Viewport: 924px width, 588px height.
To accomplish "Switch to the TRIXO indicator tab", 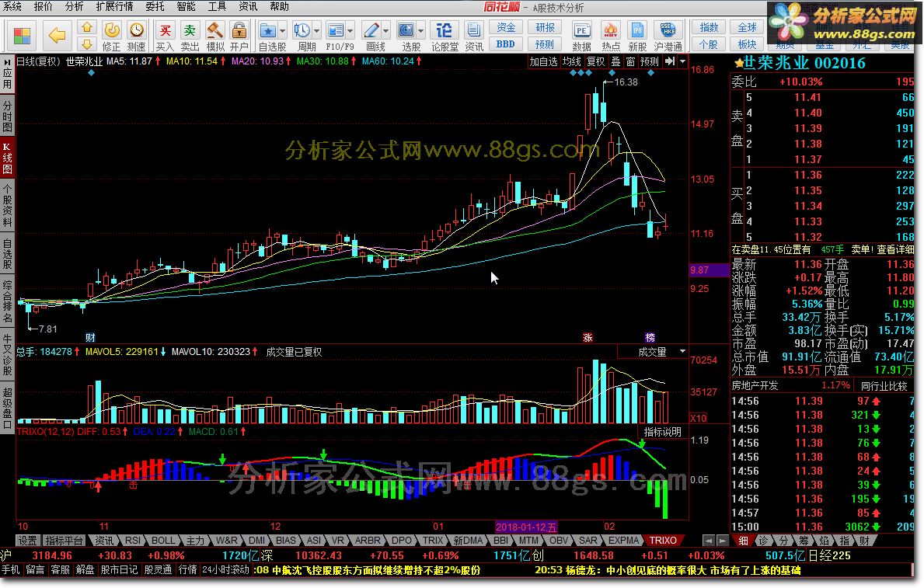I will [663, 541].
